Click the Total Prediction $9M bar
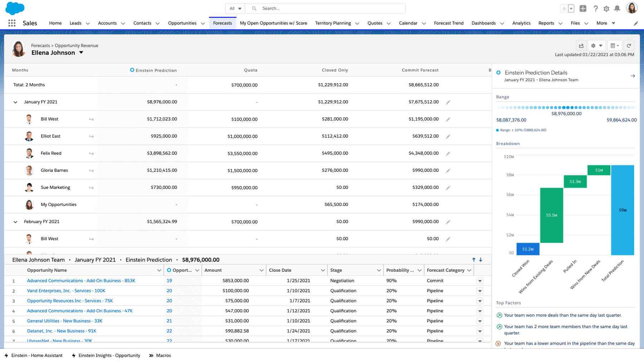The image size is (644, 362). pyautogui.click(x=623, y=210)
